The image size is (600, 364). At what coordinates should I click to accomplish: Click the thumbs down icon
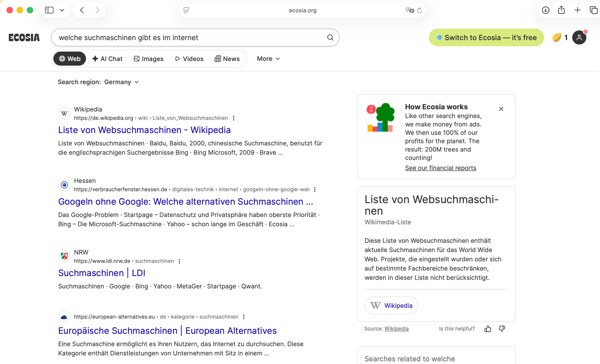pos(502,329)
